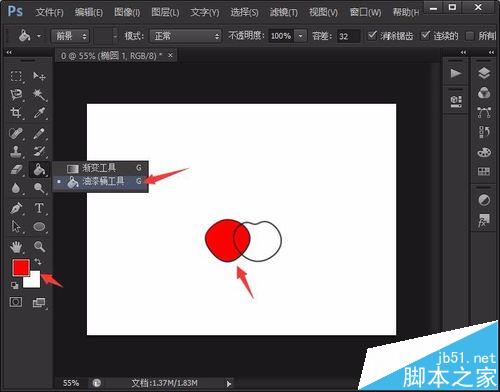Open the Color palette panel icon
The height and width of the screenshot is (392, 500).
coord(484,152)
